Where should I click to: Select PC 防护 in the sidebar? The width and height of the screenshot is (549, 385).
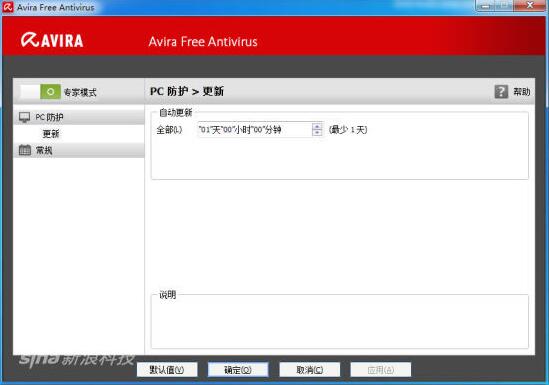[79, 117]
